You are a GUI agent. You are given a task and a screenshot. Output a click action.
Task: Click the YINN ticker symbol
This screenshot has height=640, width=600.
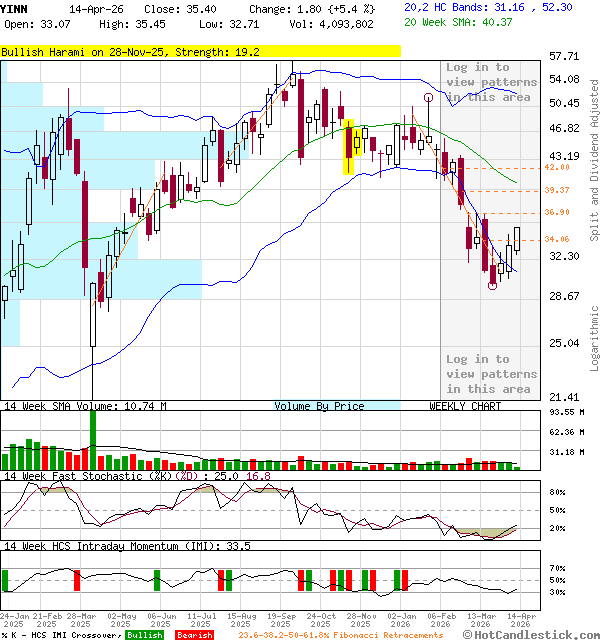click(16, 7)
